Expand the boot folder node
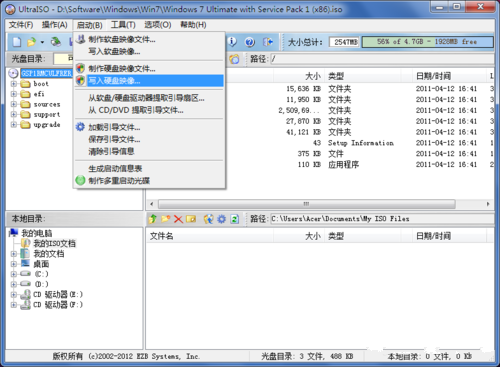 pos(14,84)
